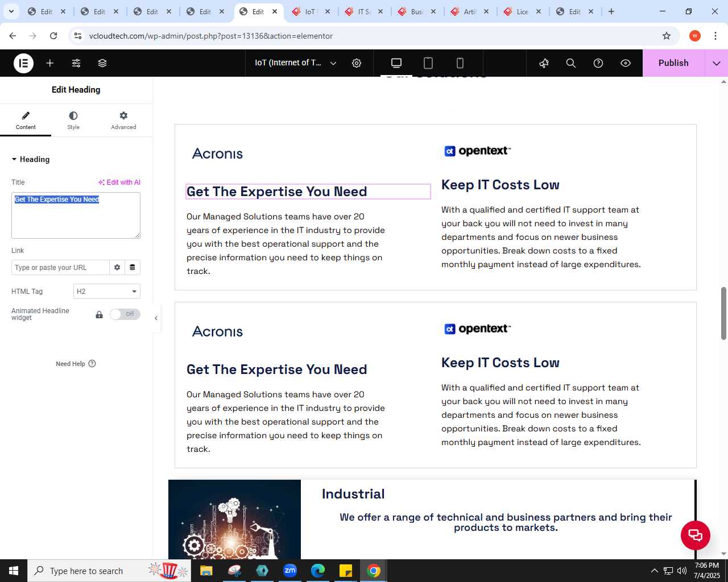Open the IoT page title dropdown

pos(296,63)
